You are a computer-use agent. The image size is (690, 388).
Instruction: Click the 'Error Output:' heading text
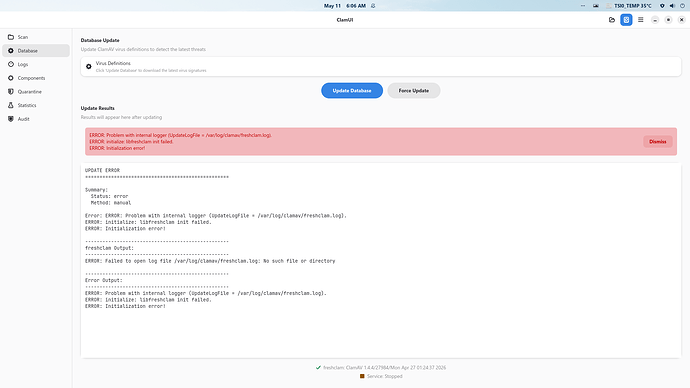[103, 280]
